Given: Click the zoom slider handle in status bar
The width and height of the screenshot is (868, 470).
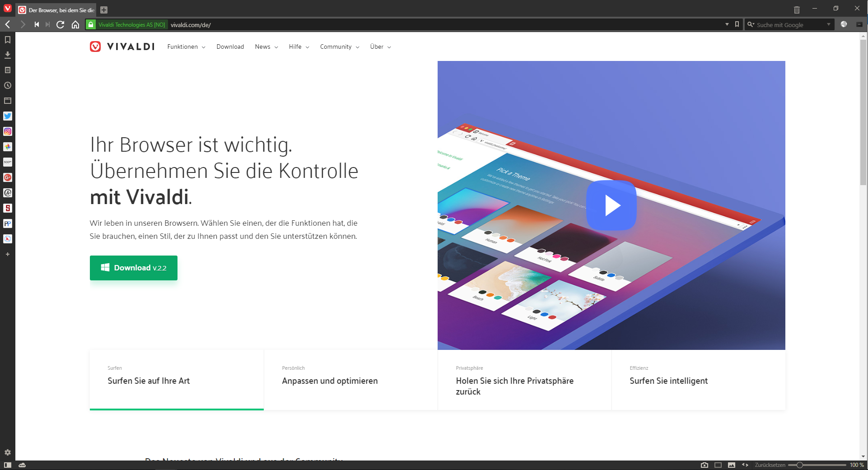Looking at the screenshot, I should [x=799, y=465].
